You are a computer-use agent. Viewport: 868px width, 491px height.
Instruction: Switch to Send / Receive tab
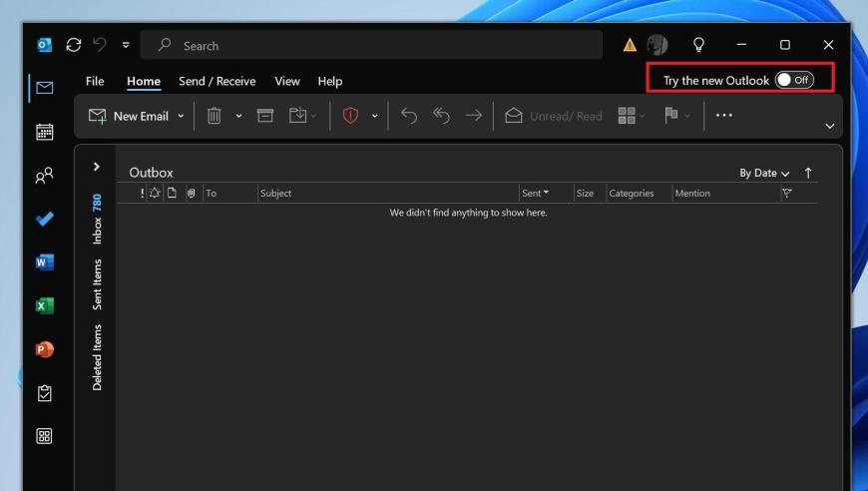[x=217, y=81]
